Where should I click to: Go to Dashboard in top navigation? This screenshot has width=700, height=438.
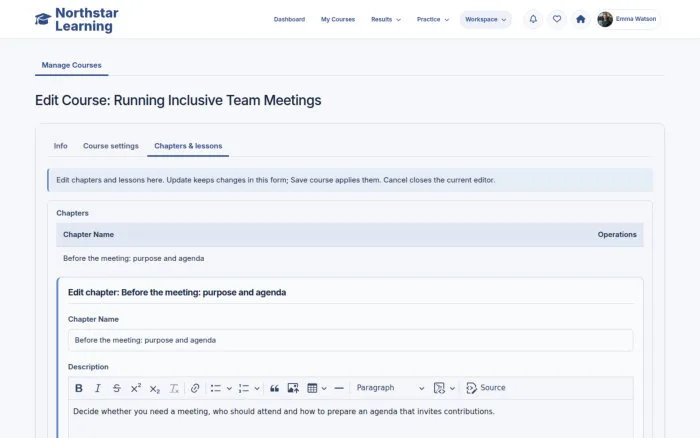(289, 19)
